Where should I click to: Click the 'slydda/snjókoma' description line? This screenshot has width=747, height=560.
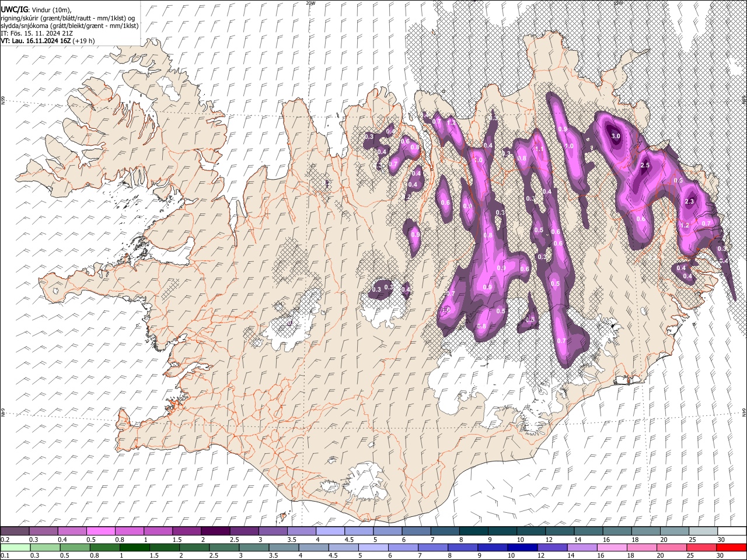click(x=69, y=26)
